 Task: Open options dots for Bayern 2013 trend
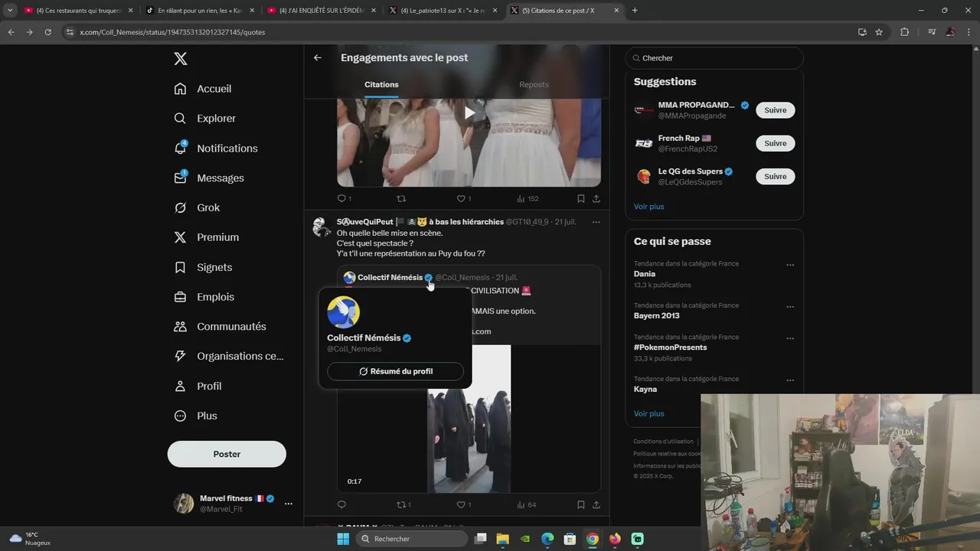click(x=790, y=307)
